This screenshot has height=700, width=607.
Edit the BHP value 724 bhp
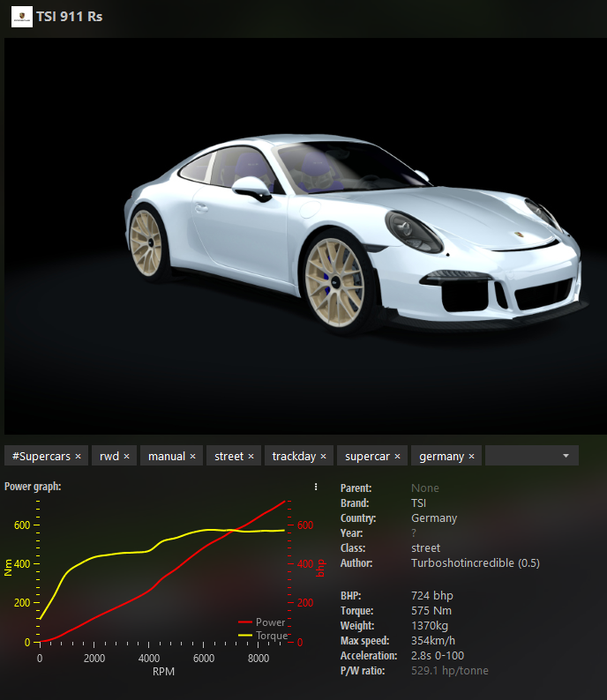(x=431, y=596)
